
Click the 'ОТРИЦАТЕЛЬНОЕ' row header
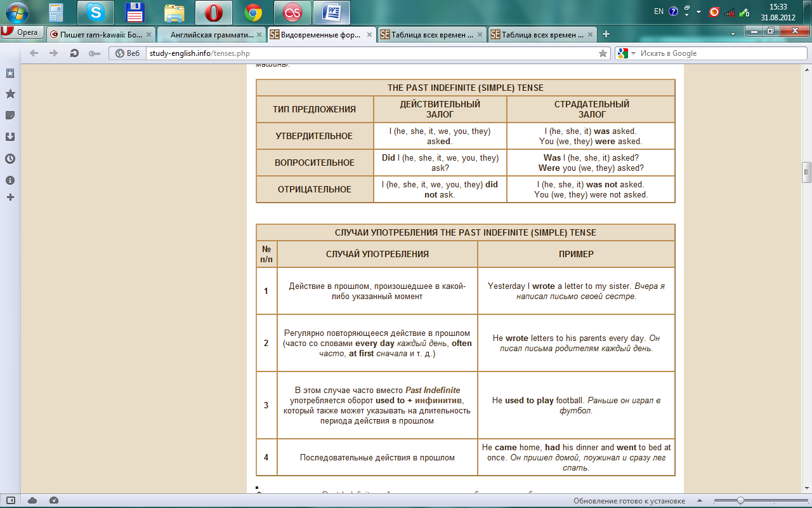coord(314,189)
